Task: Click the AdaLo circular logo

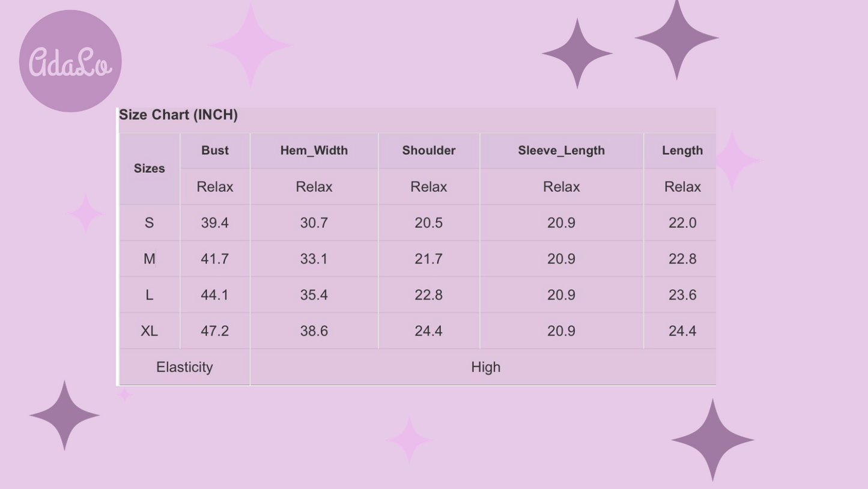Action: pos(70,61)
